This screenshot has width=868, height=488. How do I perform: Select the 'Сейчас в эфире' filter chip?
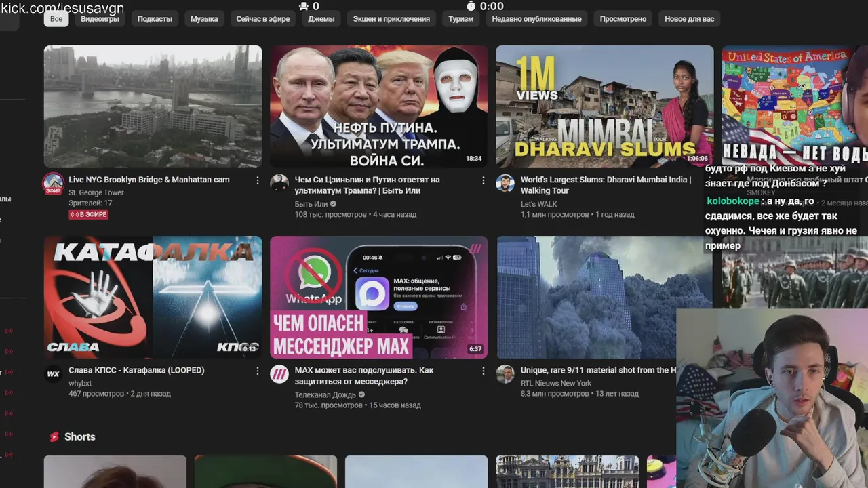[263, 19]
